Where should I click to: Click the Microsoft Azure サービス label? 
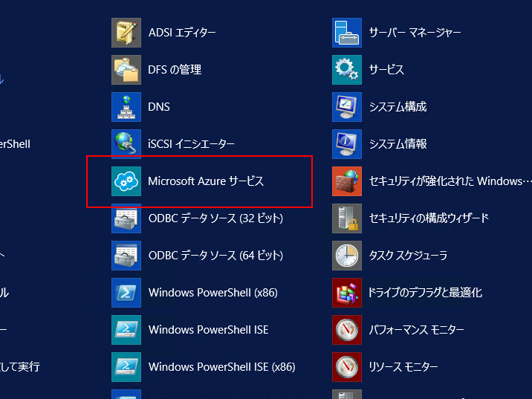tap(206, 181)
